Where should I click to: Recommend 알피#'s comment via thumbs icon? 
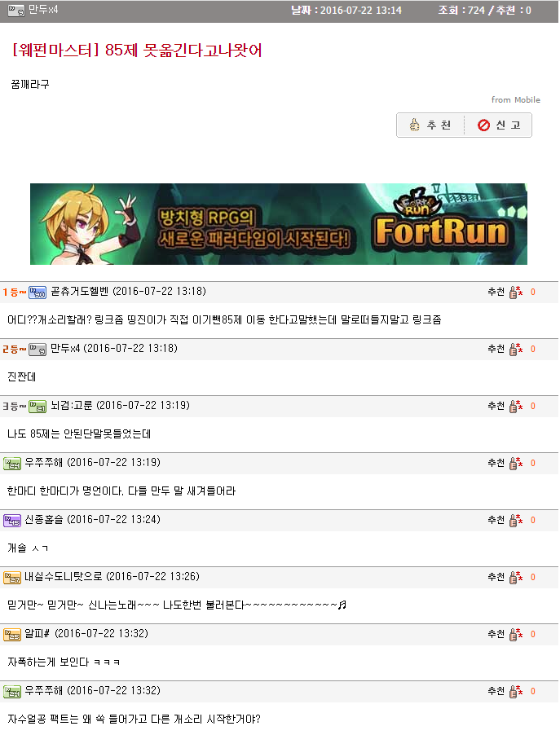(x=516, y=634)
